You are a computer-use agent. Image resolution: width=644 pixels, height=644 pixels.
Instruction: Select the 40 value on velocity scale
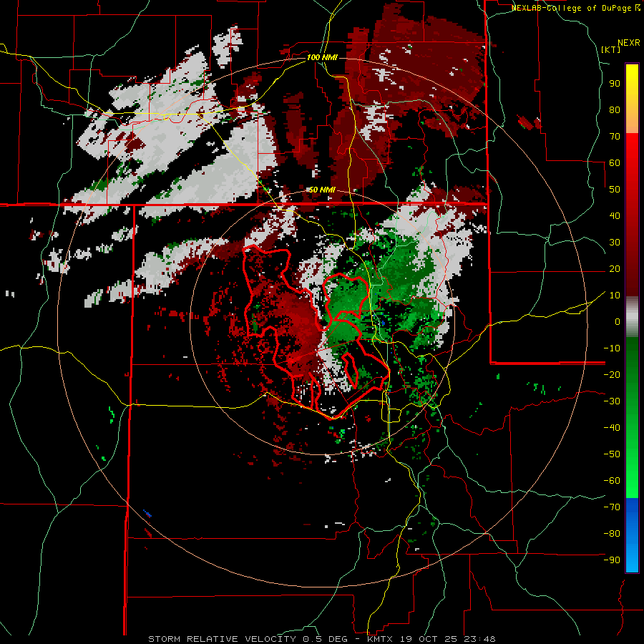coord(615,215)
